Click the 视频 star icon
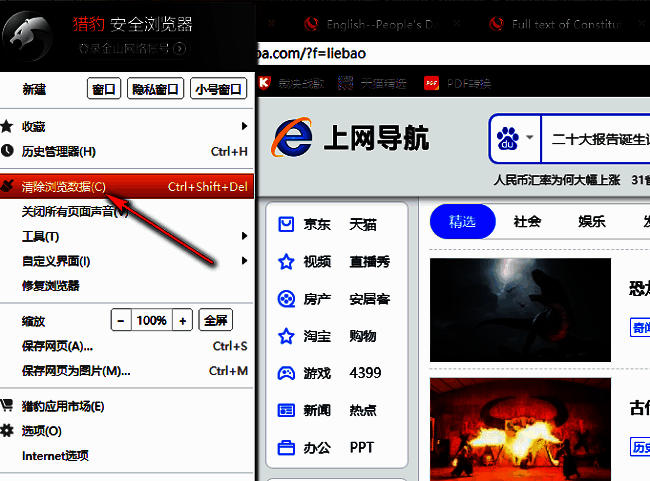650x481 pixels. tap(286, 261)
